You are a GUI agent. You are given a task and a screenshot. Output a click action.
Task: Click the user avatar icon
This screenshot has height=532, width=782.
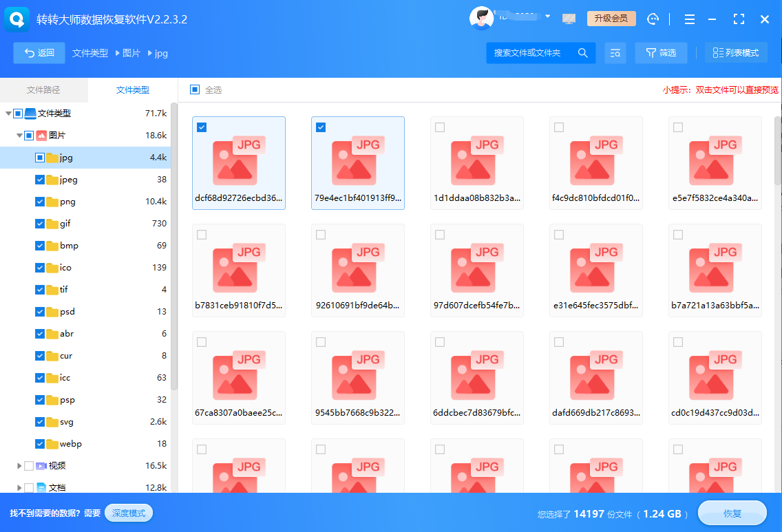481,19
